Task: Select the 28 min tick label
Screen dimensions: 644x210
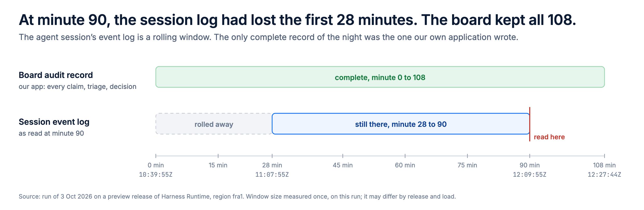Action: pyautogui.click(x=272, y=165)
